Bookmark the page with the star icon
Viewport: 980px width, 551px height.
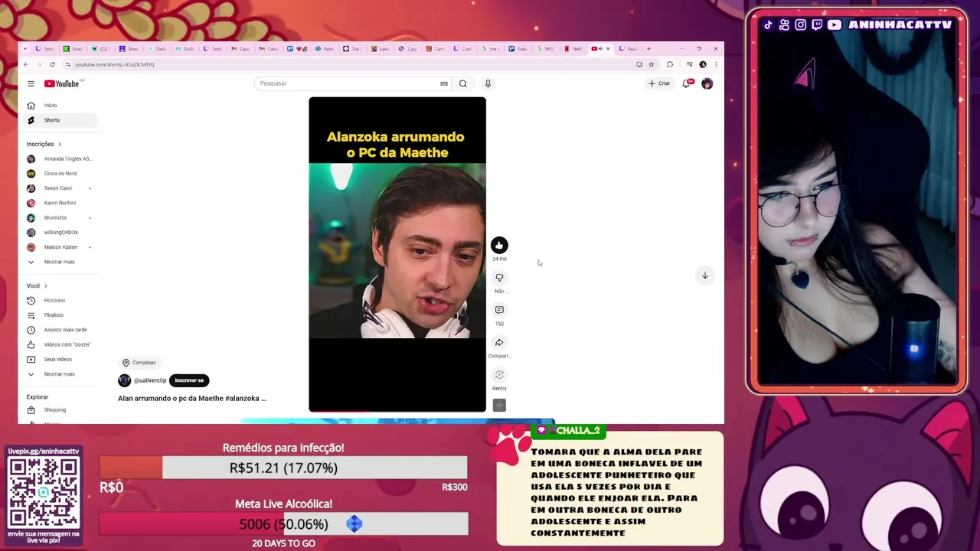tap(652, 64)
